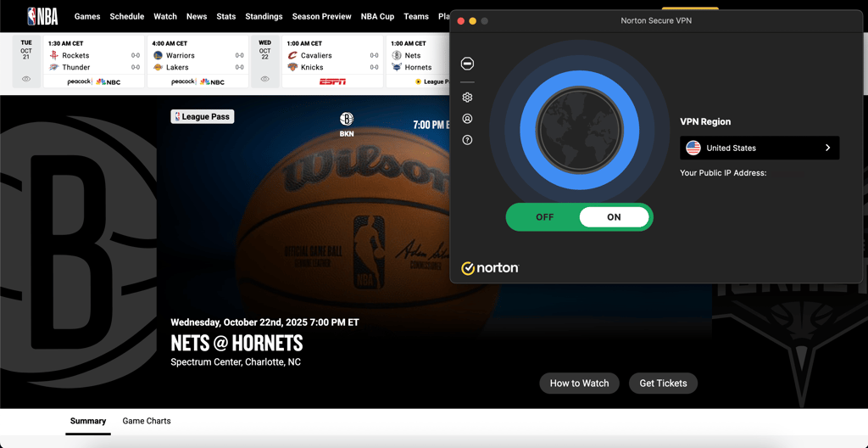Open the Games menu

87,16
